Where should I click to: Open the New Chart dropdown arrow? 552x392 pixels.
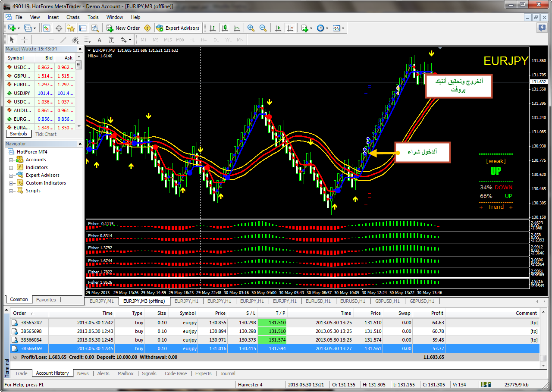(x=19, y=28)
